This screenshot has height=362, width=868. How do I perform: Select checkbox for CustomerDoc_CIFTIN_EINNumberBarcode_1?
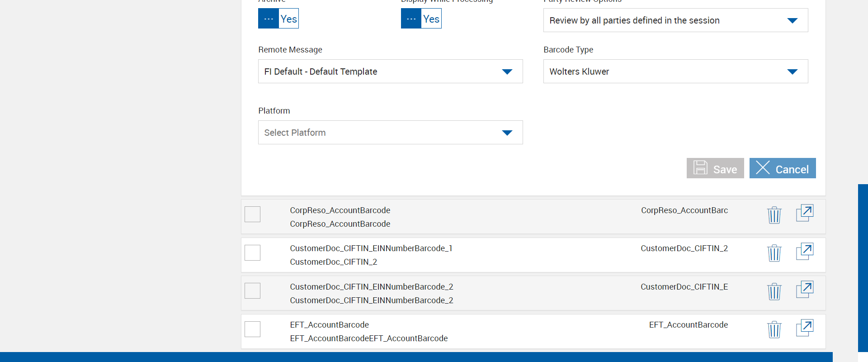click(252, 252)
